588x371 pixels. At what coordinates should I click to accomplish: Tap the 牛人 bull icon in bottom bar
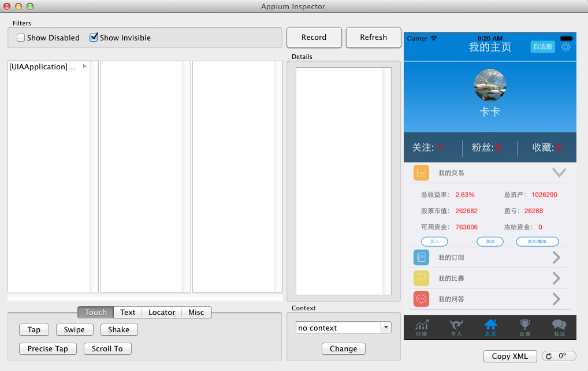pos(456,327)
